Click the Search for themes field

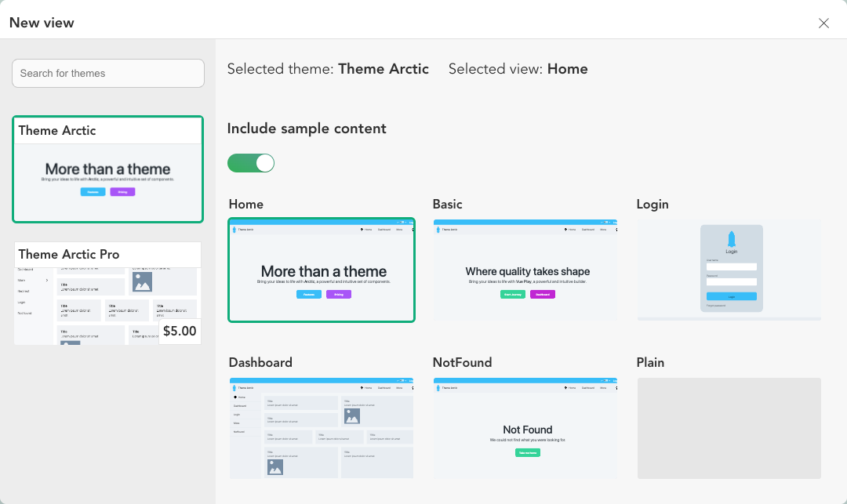[108, 74]
